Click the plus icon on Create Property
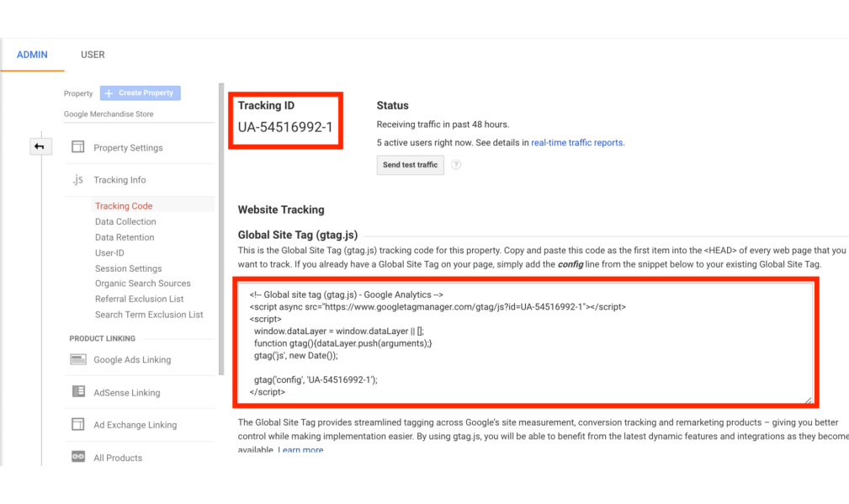This screenshot has height=504, width=849. click(109, 93)
